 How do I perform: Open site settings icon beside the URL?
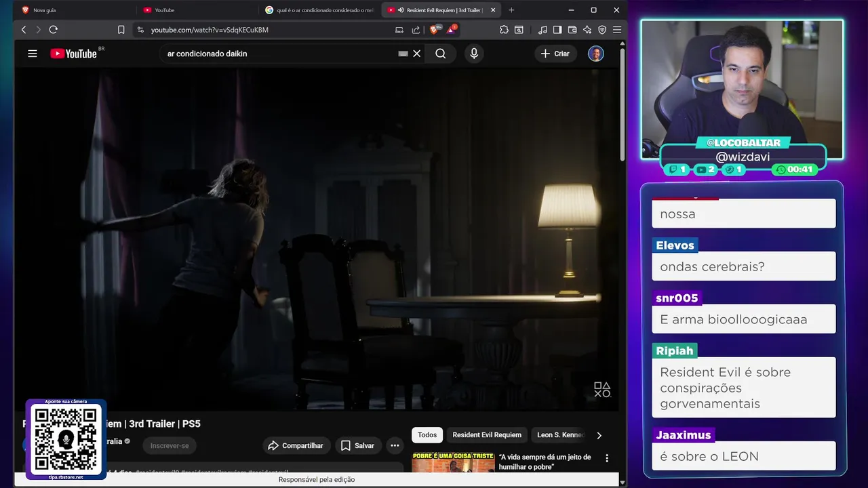pyautogui.click(x=140, y=30)
